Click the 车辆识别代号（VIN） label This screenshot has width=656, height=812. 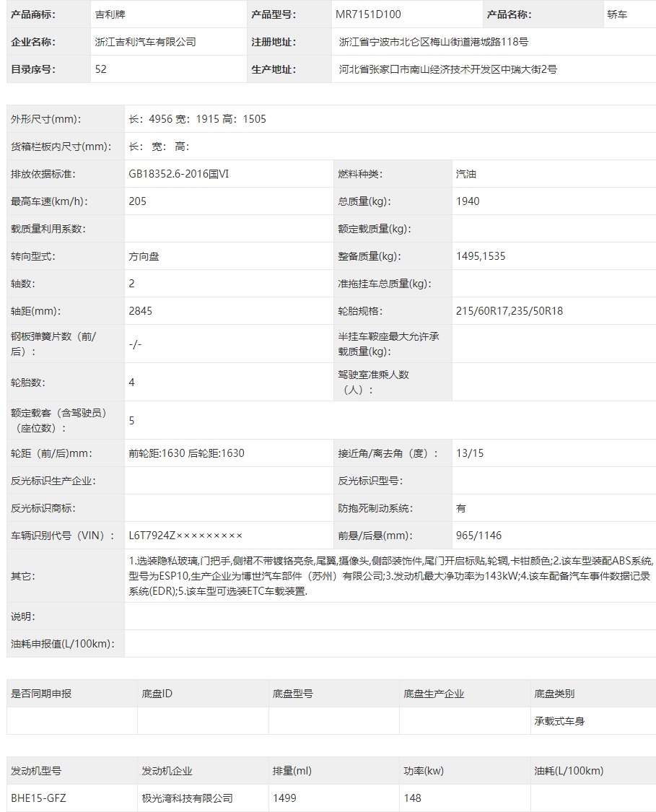[63, 536]
